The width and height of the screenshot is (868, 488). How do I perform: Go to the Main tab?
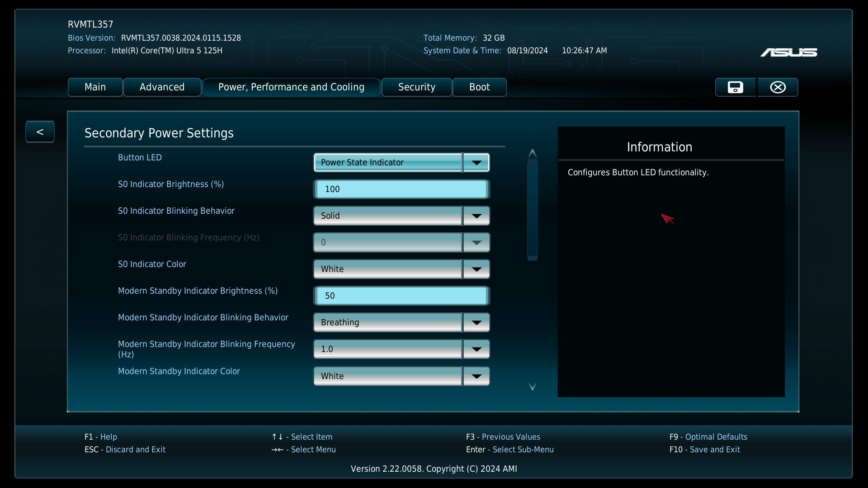coord(95,87)
